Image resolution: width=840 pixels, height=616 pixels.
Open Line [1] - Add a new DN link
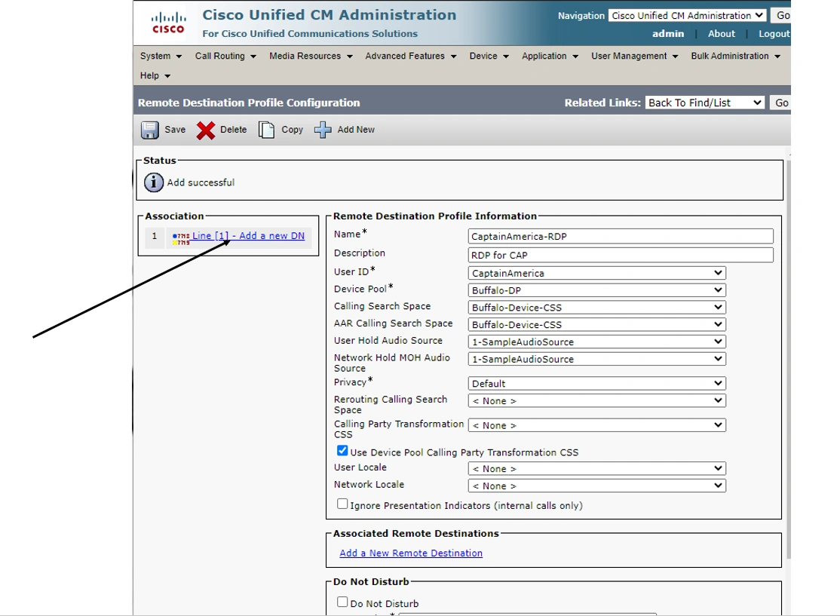coord(249,236)
